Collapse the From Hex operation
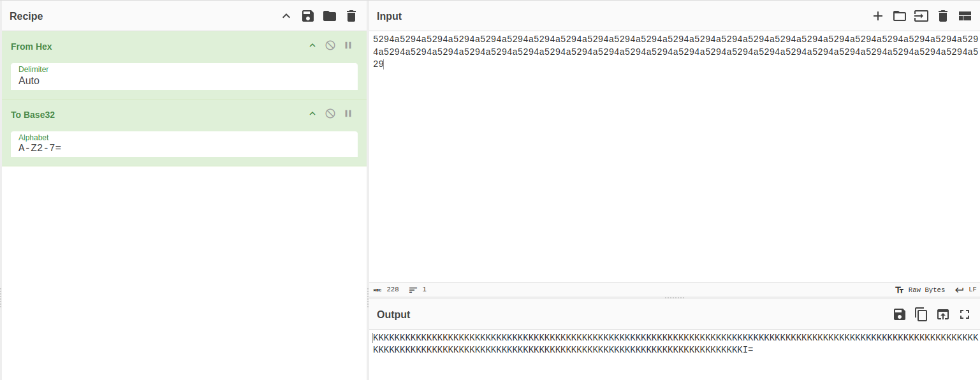 [x=312, y=45]
